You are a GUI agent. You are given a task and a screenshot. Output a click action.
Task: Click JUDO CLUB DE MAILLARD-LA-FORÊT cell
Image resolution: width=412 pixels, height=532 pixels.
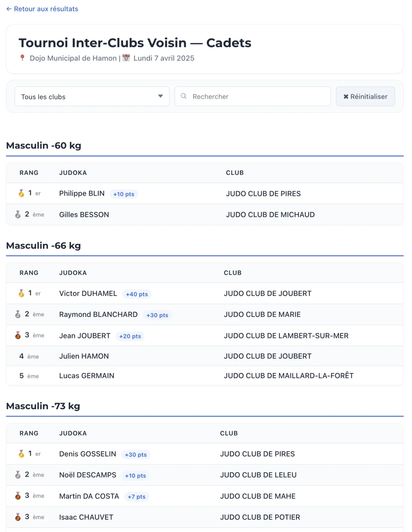coord(289,376)
